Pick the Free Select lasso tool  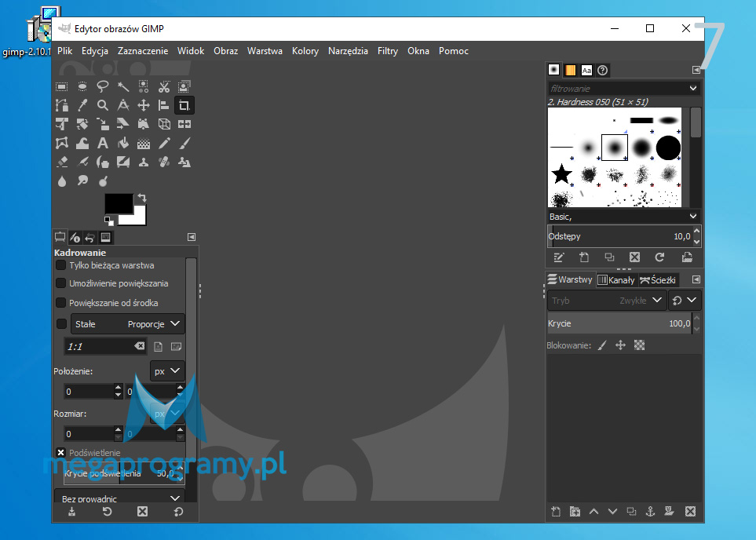103,87
